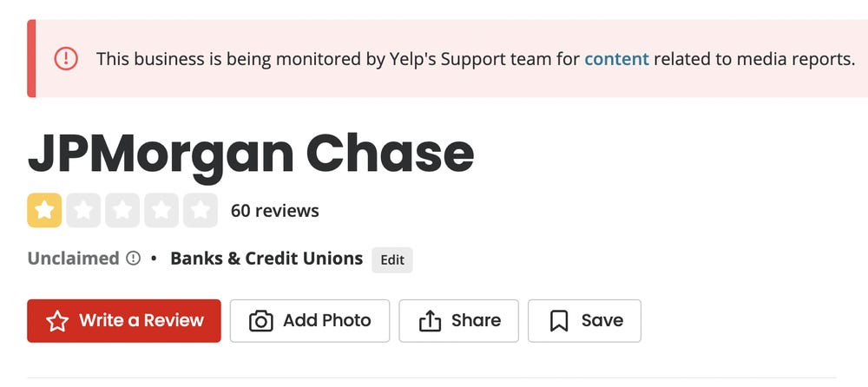
Task: Select the fourth rating star
Action: pos(161,210)
